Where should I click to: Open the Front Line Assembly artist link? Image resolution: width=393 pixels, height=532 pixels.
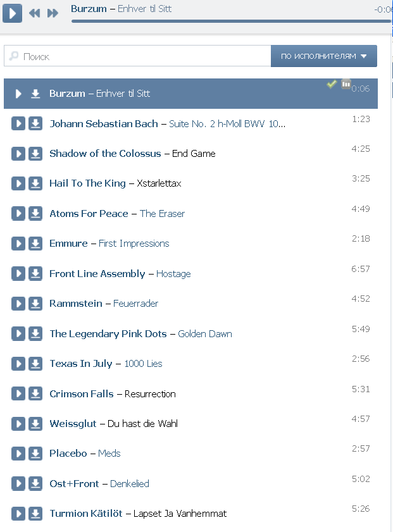pyautogui.click(x=97, y=274)
